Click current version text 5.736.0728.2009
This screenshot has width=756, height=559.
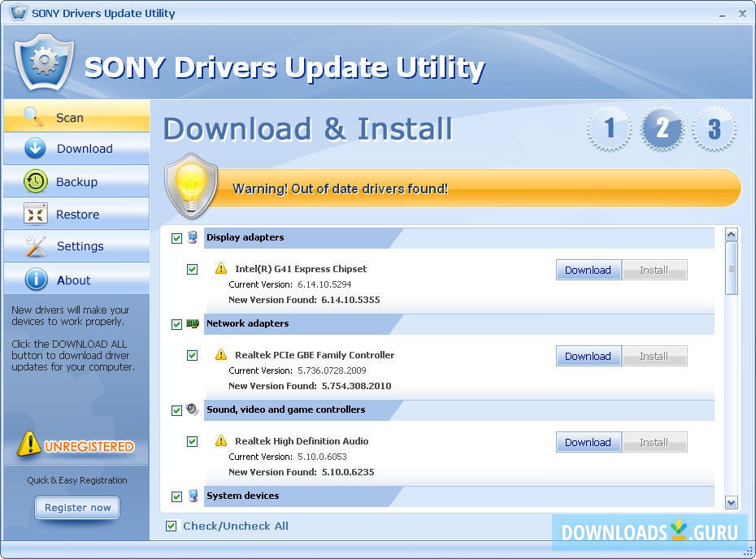click(332, 370)
